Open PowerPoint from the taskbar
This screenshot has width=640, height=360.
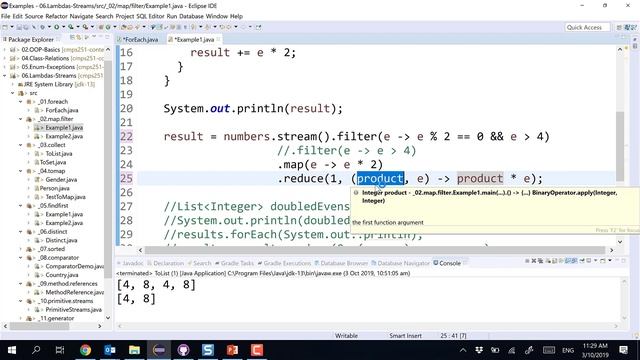[x=232, y=350]
